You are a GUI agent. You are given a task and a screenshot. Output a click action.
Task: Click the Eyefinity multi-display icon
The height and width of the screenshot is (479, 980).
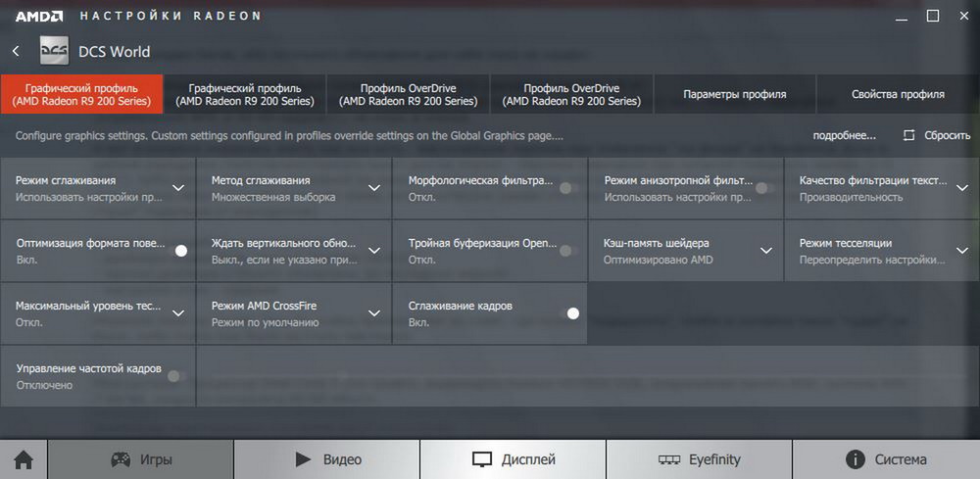pyautogui.click(x=669, y=460)
